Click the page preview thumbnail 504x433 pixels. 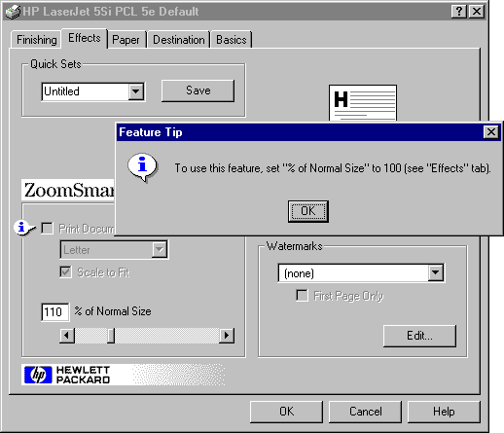pos(363,103)
